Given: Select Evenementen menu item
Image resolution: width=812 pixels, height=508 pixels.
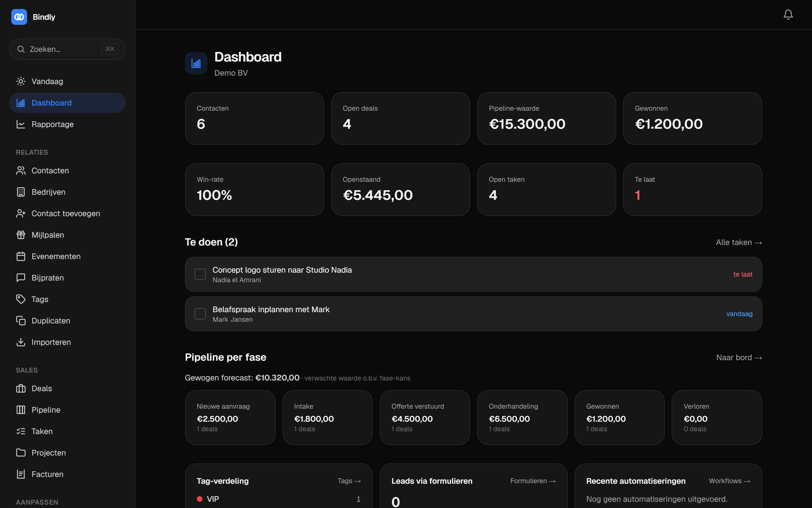Looking at the screenshot, I should [67, 256].
